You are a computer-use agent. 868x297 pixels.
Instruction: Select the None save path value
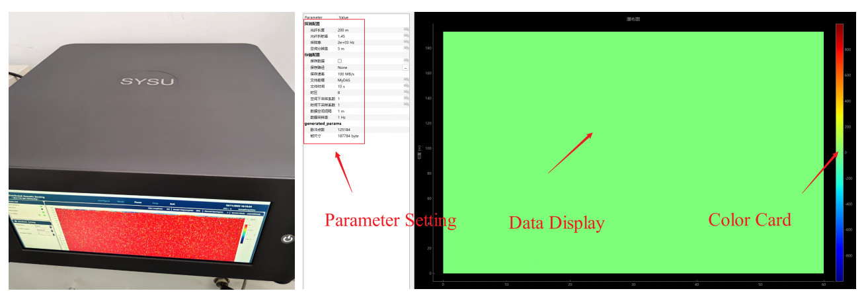tap(342, 67)
